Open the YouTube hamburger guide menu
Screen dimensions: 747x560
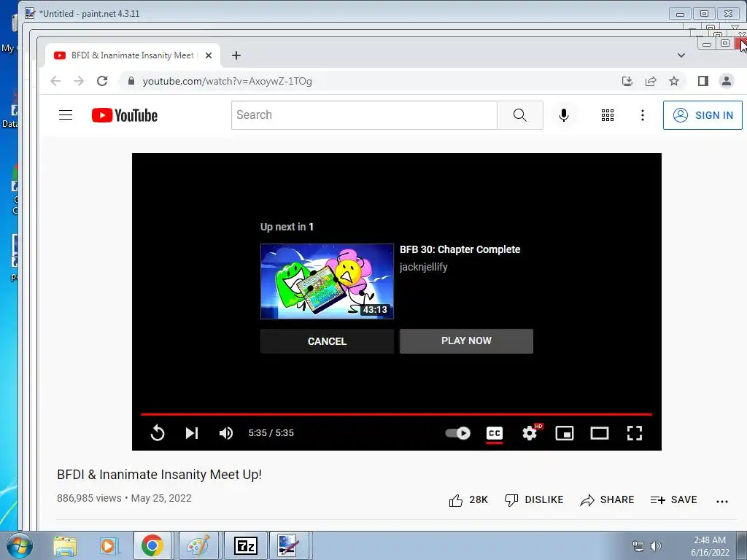66,115
